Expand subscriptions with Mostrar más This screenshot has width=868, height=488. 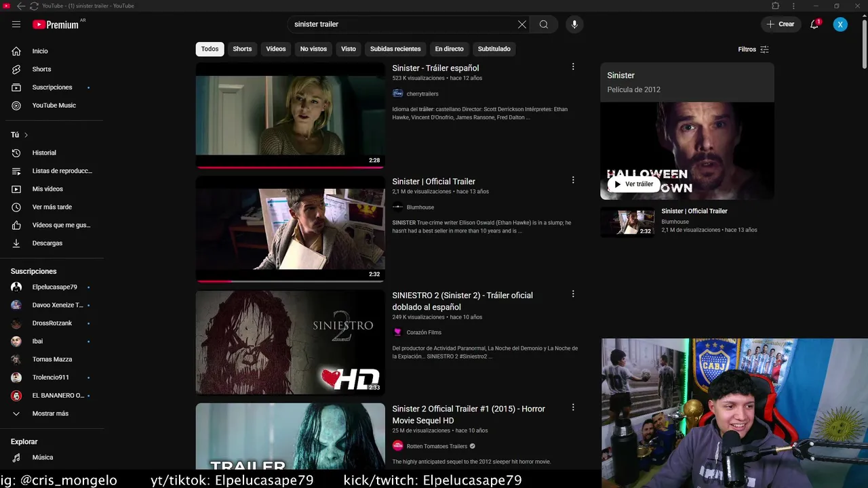click(52, 413)
